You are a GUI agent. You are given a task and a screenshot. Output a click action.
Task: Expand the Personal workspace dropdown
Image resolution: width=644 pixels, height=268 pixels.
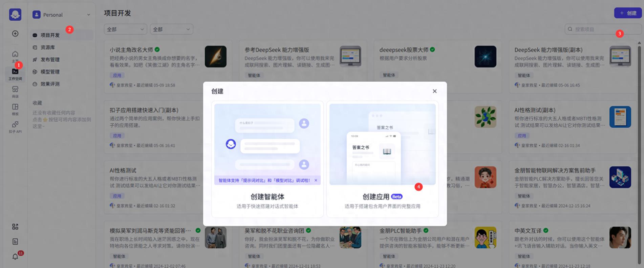coord(89,15)
